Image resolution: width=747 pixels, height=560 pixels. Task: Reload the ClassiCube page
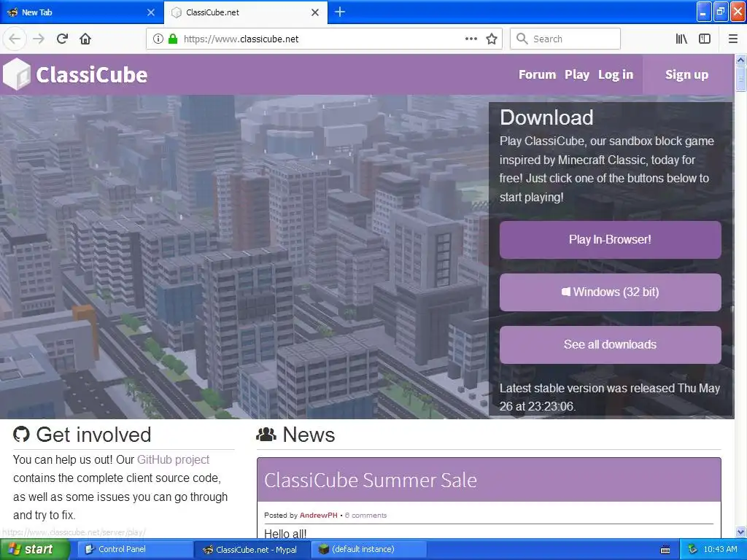(x=62, y=39)
